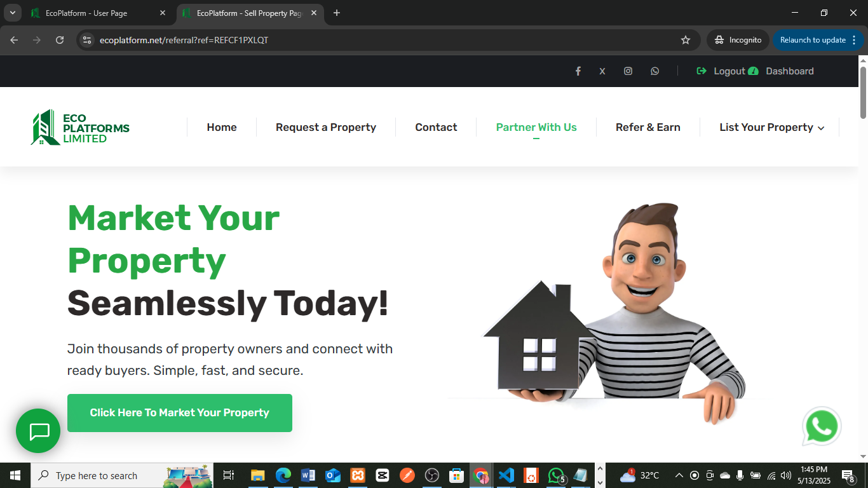Show hidden system tray icons
The image size is (868, 488).
pos(679,475)
